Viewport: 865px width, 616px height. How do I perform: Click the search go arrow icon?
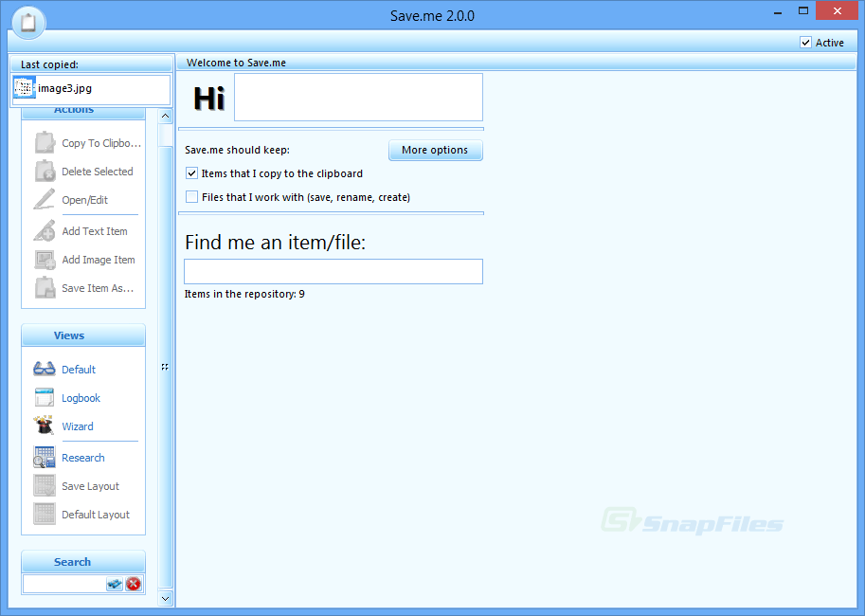pos(115,584)
